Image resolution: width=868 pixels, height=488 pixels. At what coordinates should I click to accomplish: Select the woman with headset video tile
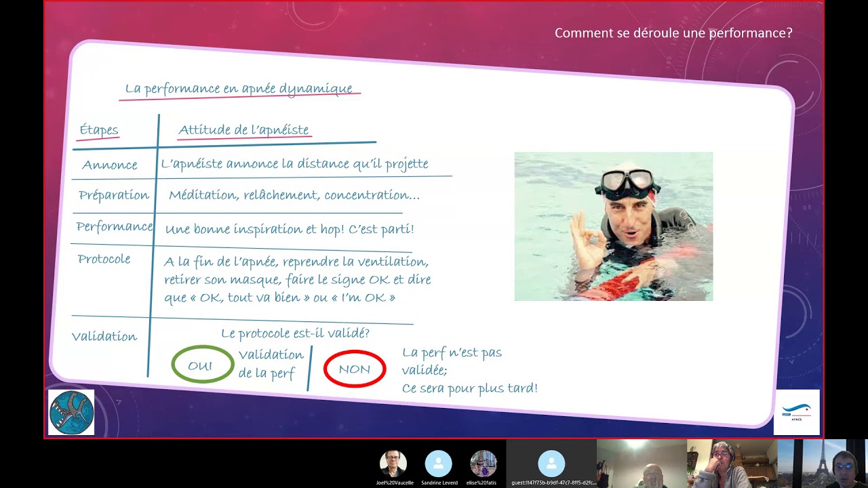(732, 464)
